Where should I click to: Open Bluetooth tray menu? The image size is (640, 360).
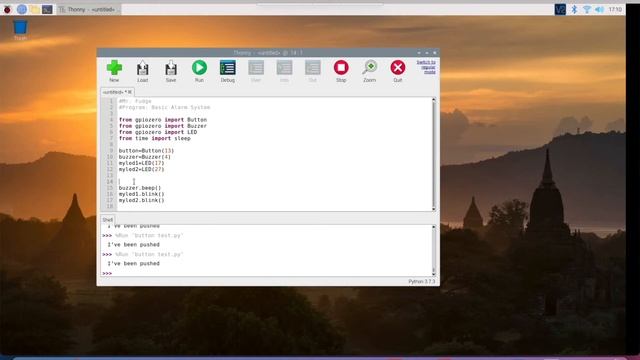pos(574,9)
